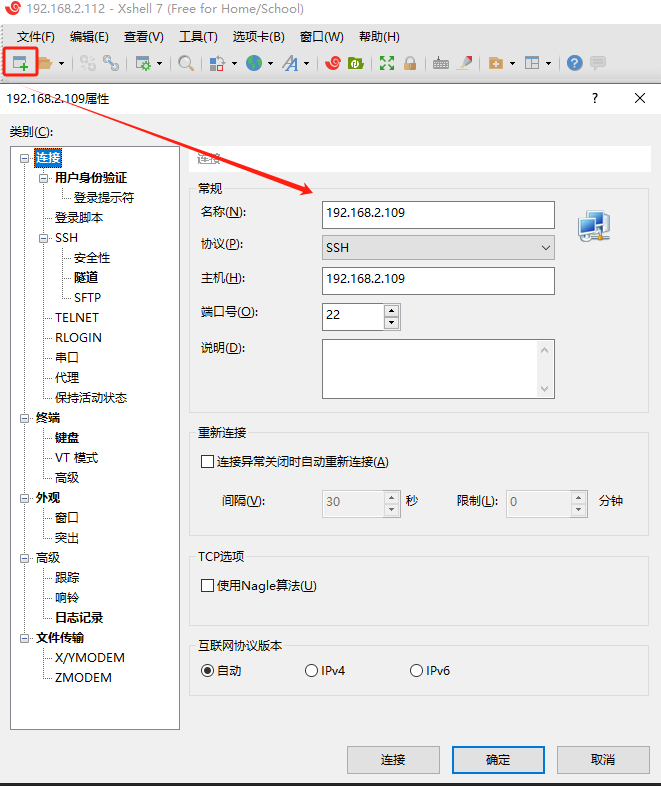Enable 连接异常关闭时自动重新连接 checkbox
The image size is (661, 786).
click(x=207, y=461)
